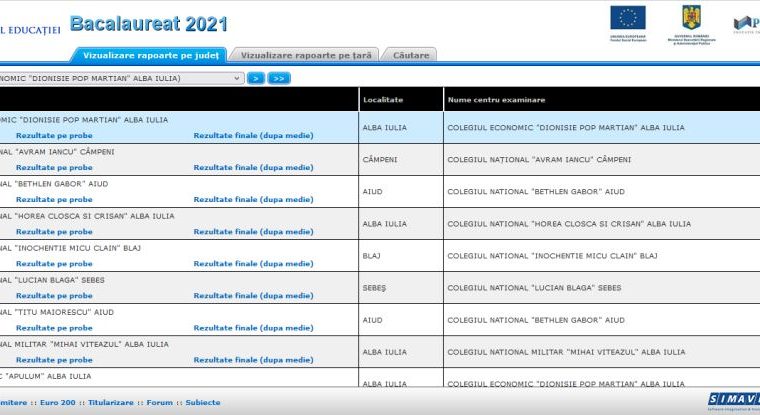Click exam center 'HOREA CLOSCA SI CRISAN' cell
The height and width of the screenshot is (415, 760).
[x=602, y=223]
